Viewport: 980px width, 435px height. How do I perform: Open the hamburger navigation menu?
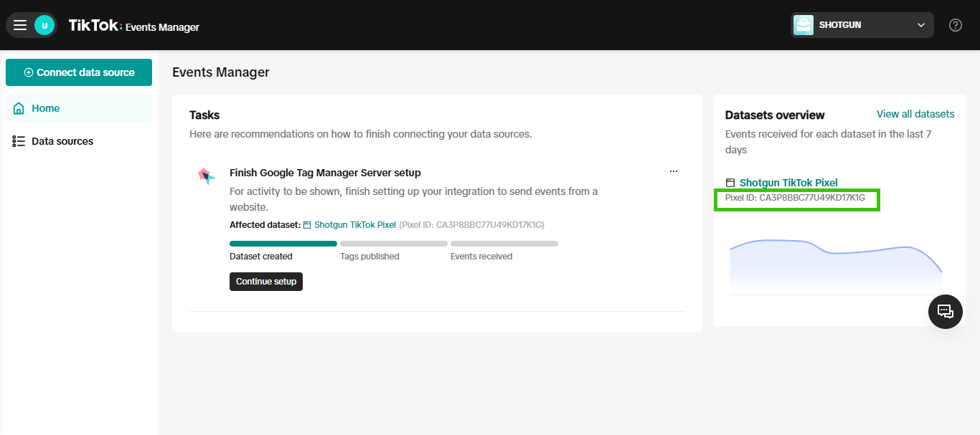20,24
